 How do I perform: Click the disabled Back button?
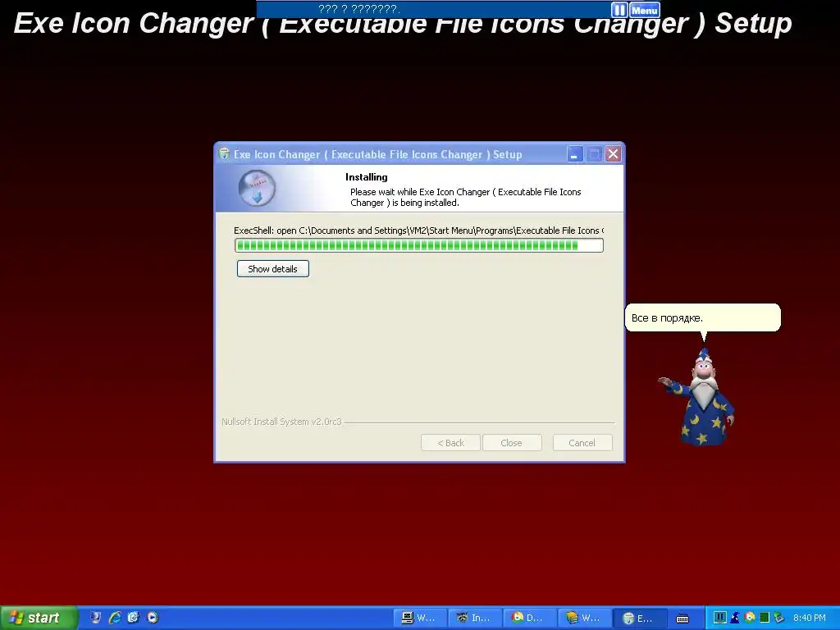[450, 443]
